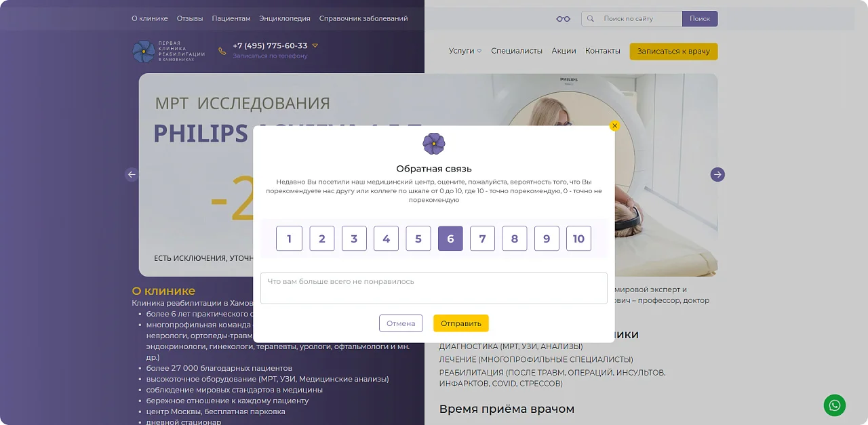Close the Обратная связь popup
This screenshot has height=425, width=868.
coord(614,125)
